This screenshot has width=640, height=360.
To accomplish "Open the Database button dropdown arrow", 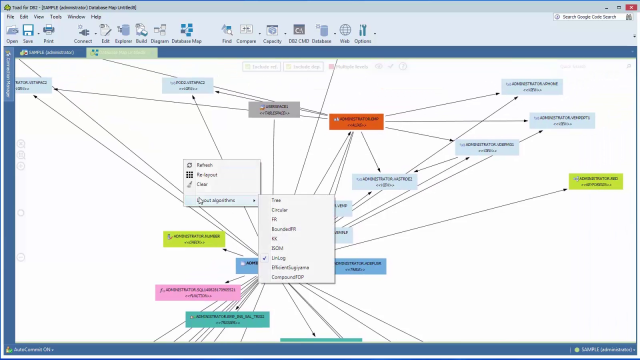I will point(335,33).
